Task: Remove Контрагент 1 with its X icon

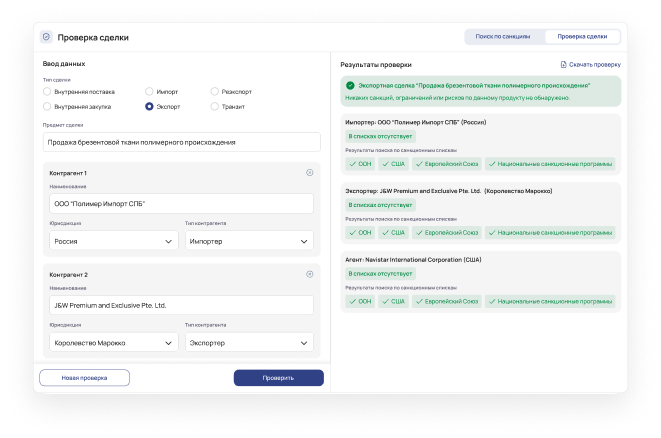Action: click(310, 173)
